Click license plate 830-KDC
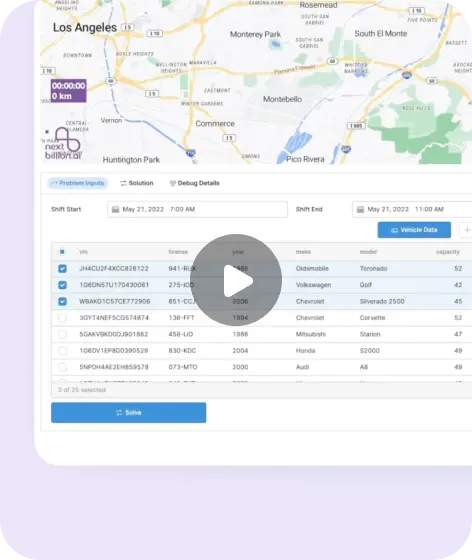 point(182,351)
